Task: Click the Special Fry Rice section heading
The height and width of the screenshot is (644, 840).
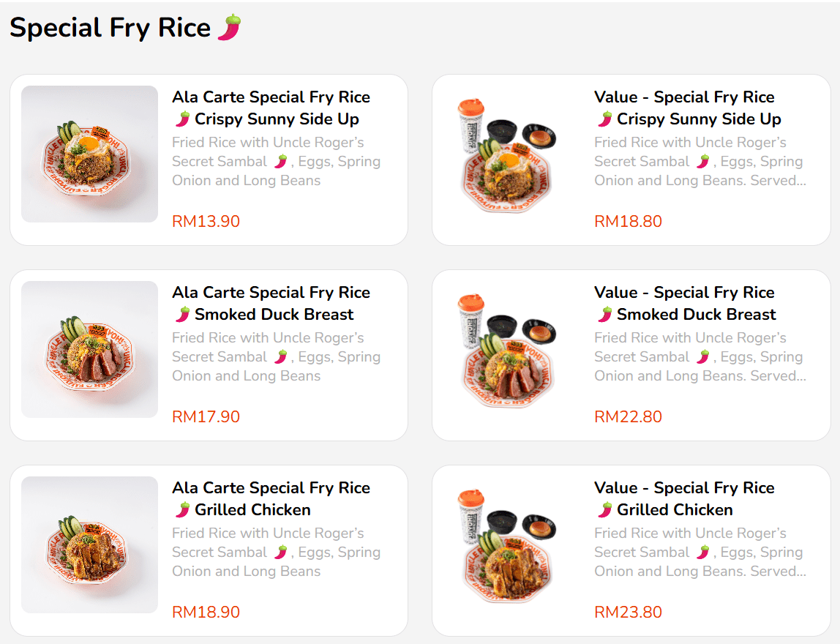Action: click(110, 28)
